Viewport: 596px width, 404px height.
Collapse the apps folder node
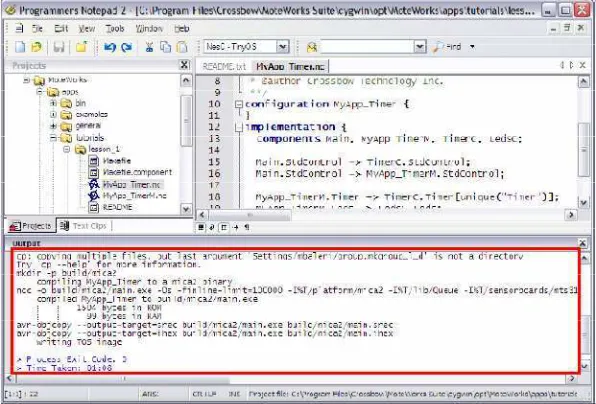[40, 92]
